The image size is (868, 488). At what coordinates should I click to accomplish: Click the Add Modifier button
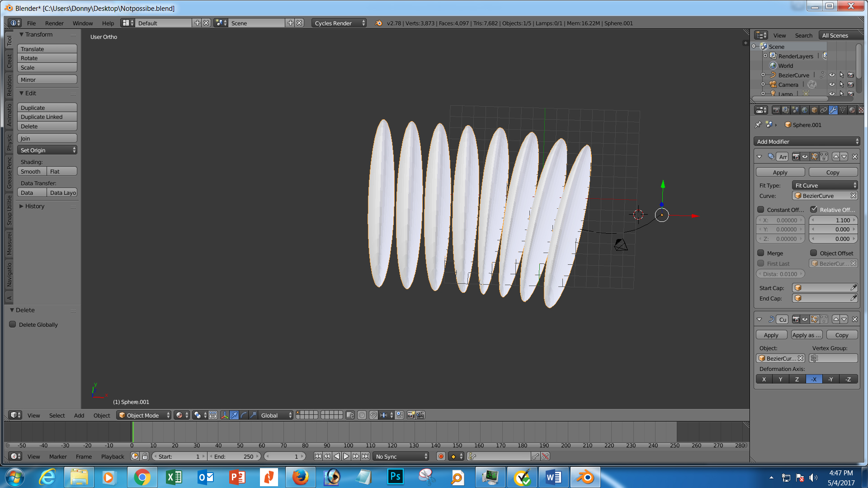(807, 141)
